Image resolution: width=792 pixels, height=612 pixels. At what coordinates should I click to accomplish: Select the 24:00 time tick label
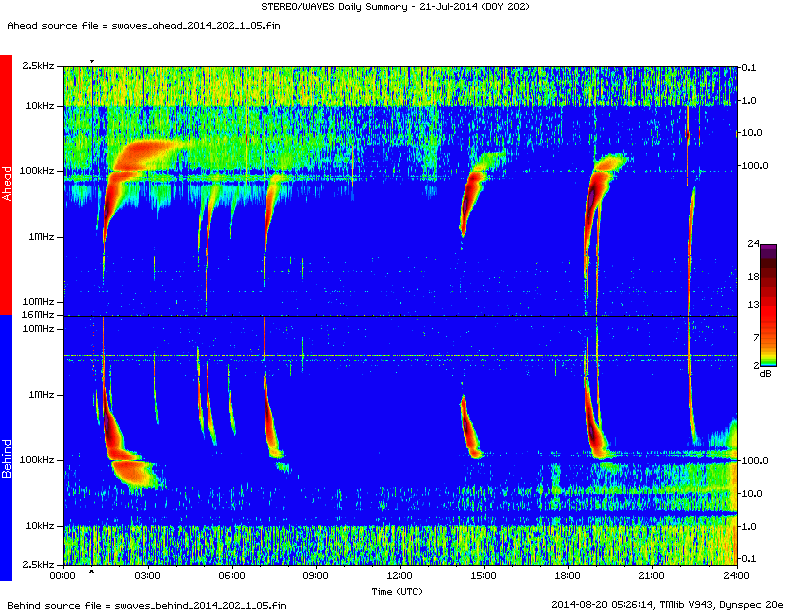(736, 576)
